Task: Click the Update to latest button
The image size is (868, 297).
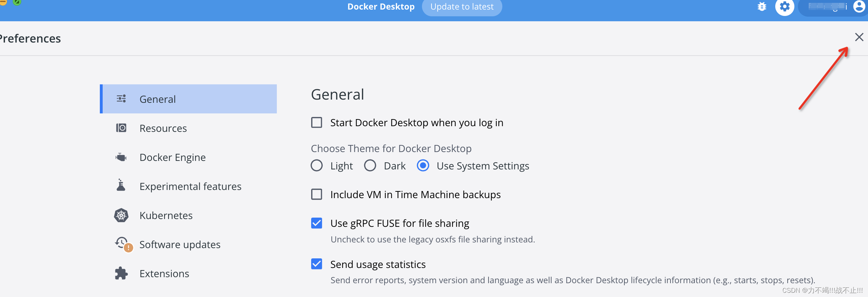Action: pyautogui.click(x=462, y=7)
